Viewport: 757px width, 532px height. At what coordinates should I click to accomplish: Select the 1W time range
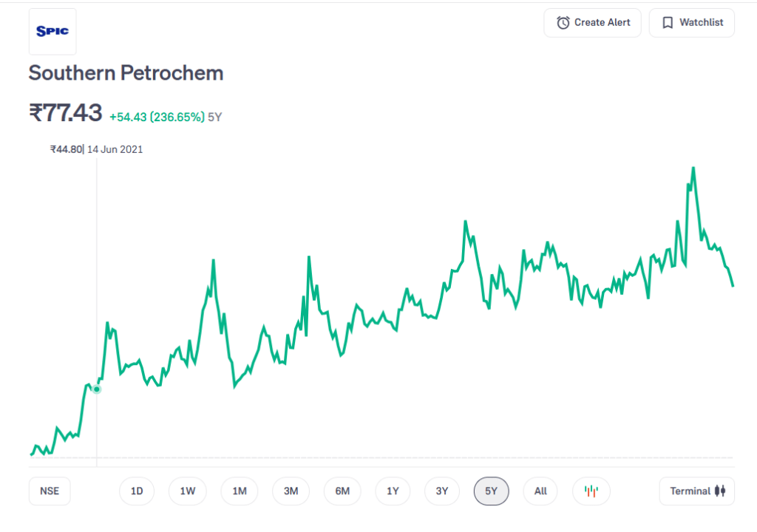coord(188,491)
